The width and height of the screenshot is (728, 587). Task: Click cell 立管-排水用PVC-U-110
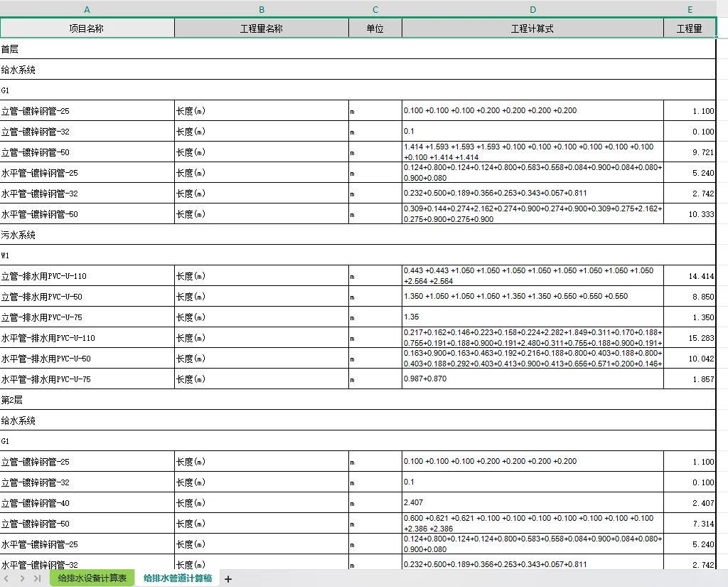click(x=87, y=276)
